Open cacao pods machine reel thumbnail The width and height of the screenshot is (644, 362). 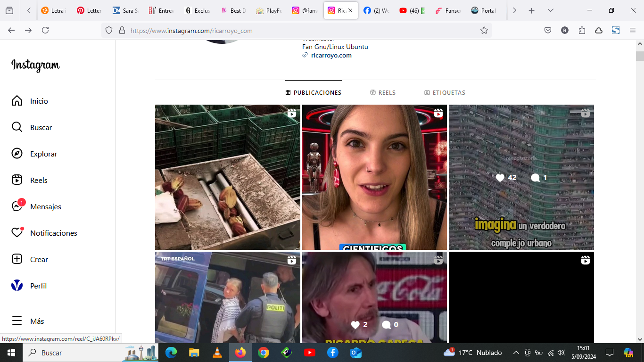pos(228,177)
